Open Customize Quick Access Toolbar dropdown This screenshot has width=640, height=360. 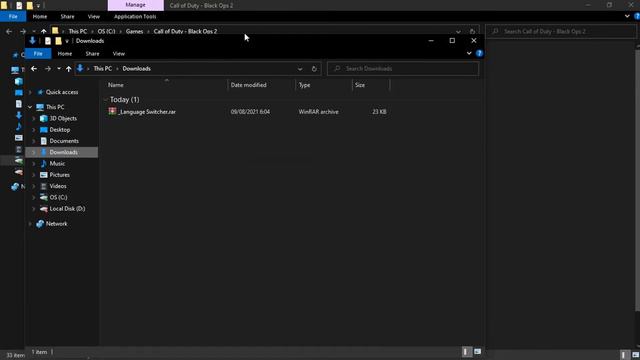click(x=67, y=41)
